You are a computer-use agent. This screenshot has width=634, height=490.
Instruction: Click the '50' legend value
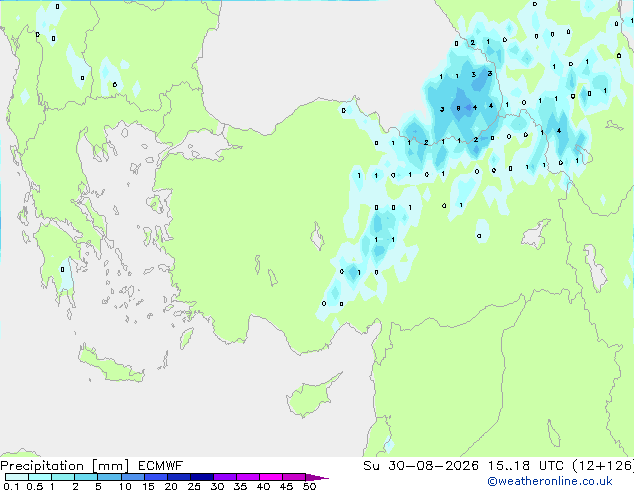coord(309,486)
